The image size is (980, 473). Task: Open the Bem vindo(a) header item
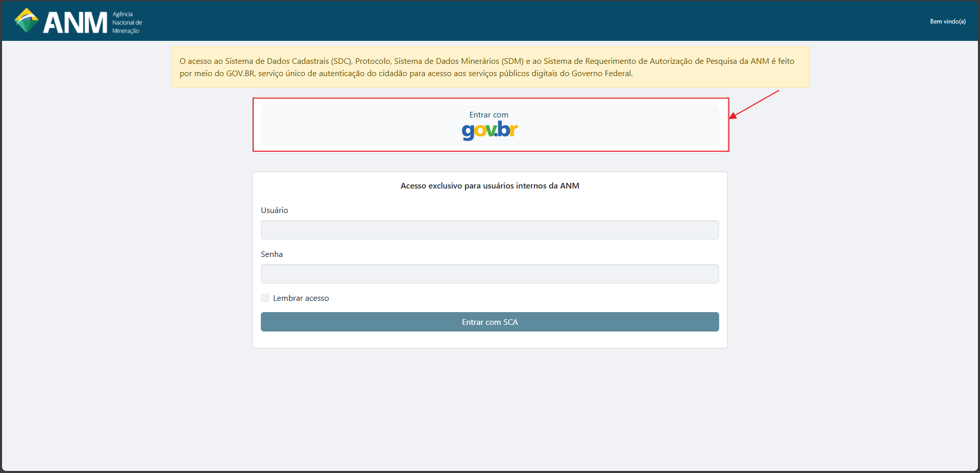coord(947,21)
